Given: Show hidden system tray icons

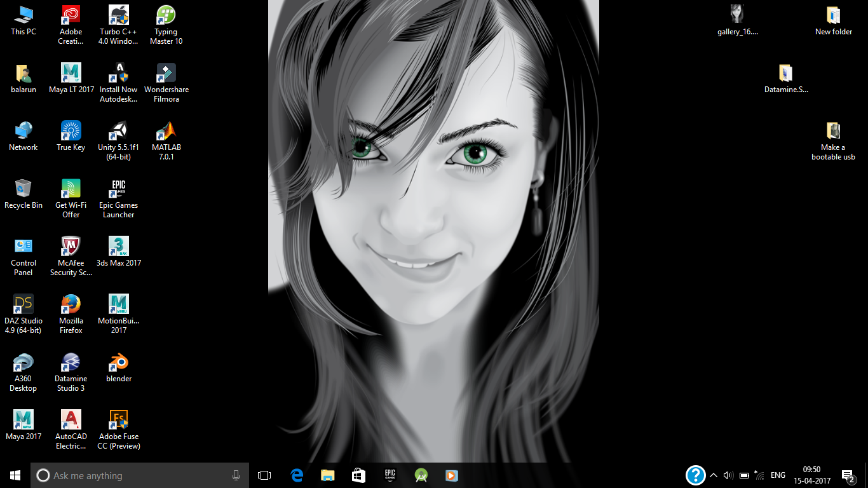Looking at the screenshot, I should click(x=713, y=475).
